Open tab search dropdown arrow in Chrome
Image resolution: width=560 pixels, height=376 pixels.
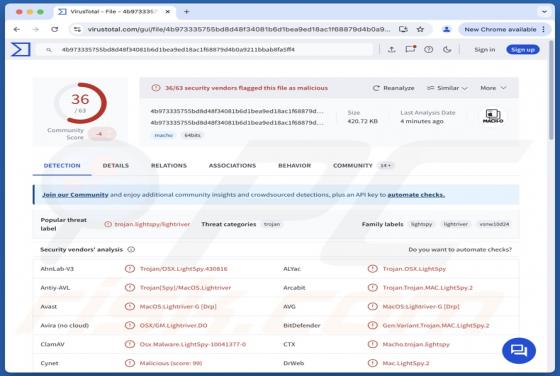(x=544, y=11)
